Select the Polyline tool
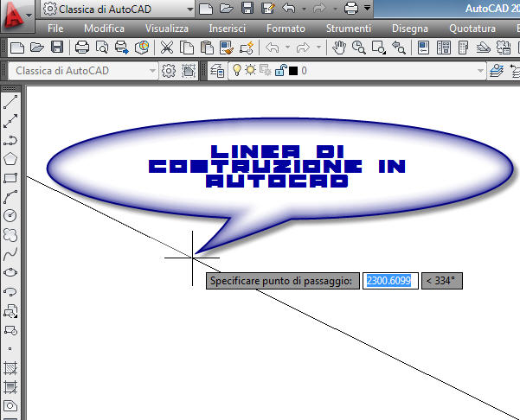 tap(10, 140)
